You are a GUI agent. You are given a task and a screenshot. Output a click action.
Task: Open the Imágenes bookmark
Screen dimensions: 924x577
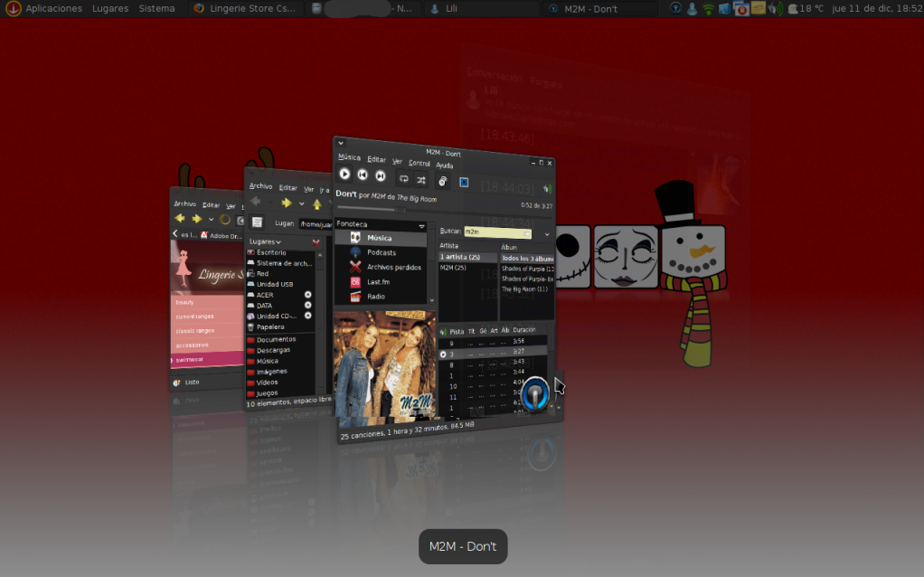(271, 372)
